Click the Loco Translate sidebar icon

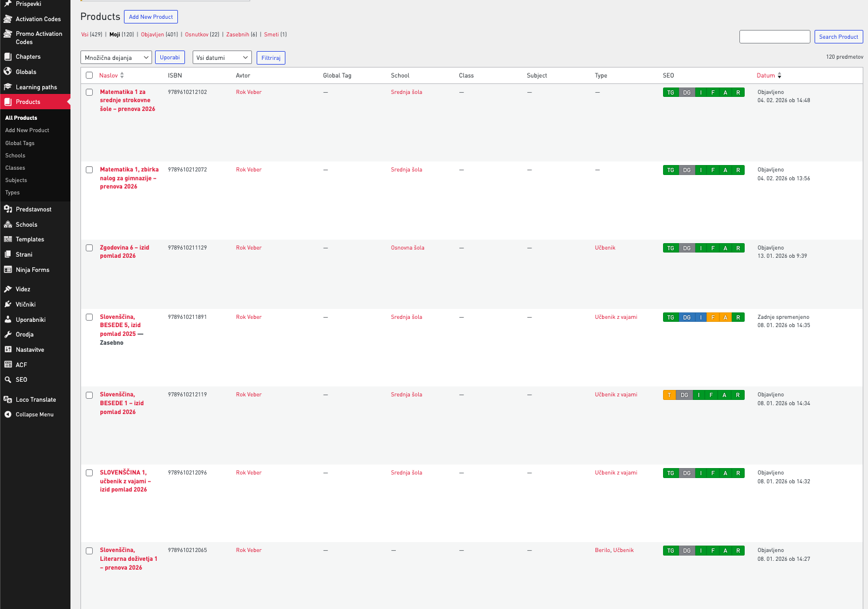(8, 399)
